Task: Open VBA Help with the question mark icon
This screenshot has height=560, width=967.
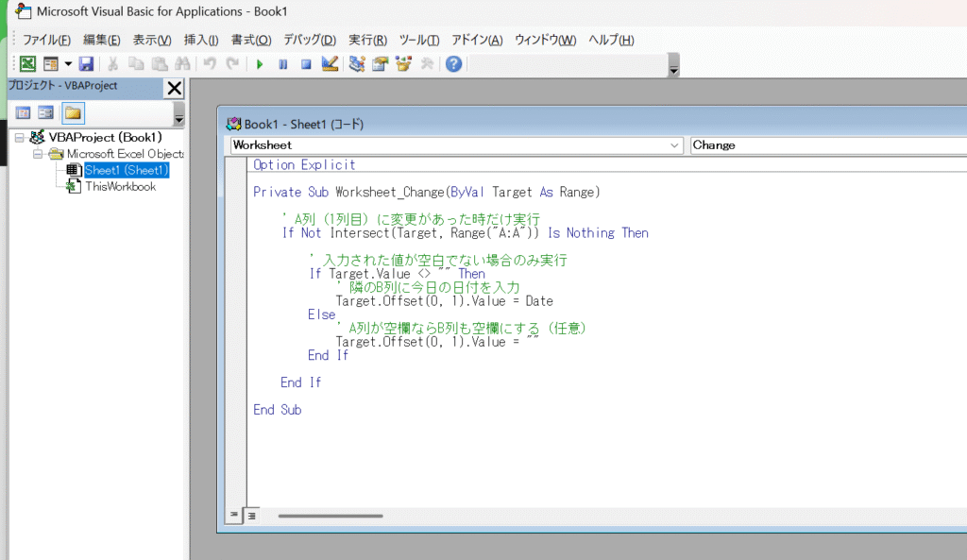Action: pyautogui.click(x=453, y=64)
